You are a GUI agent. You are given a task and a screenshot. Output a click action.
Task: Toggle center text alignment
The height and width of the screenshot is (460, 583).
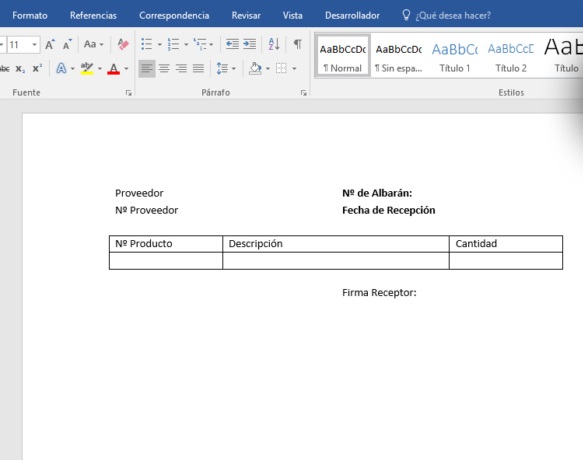pyautogui.click(x=164, y=68)
